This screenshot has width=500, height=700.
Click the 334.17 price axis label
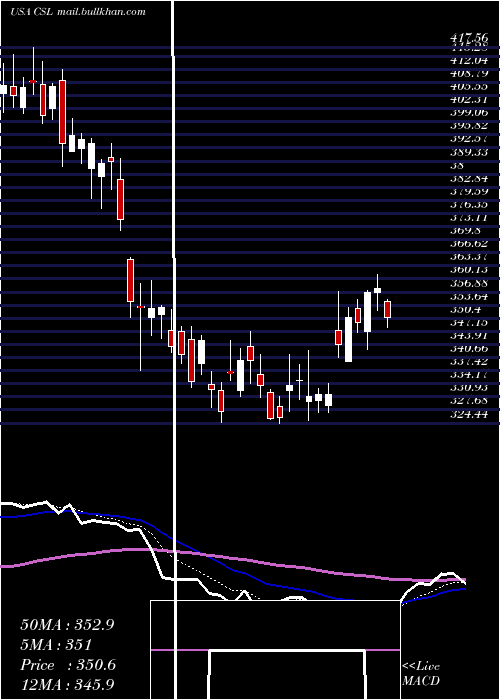coord(468,376)
